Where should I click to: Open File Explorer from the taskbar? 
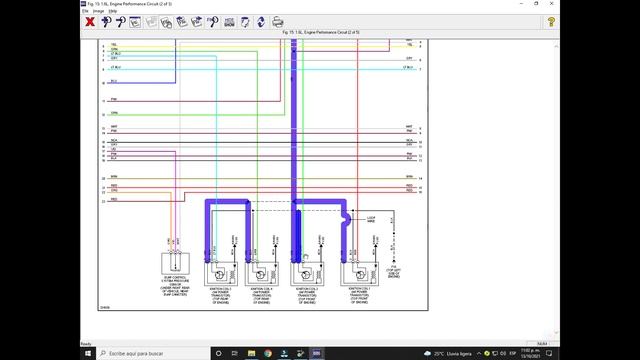pyautogui.click(x=251, y=353)
